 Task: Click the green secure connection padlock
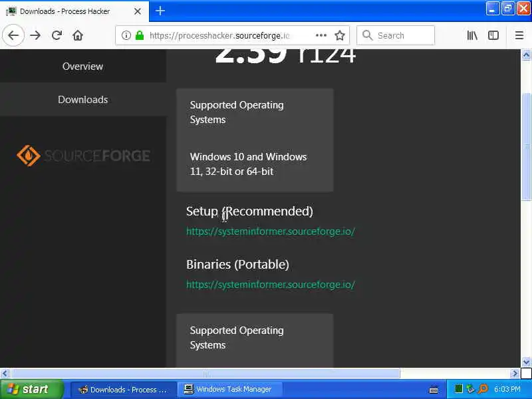[x=140, y=35]
